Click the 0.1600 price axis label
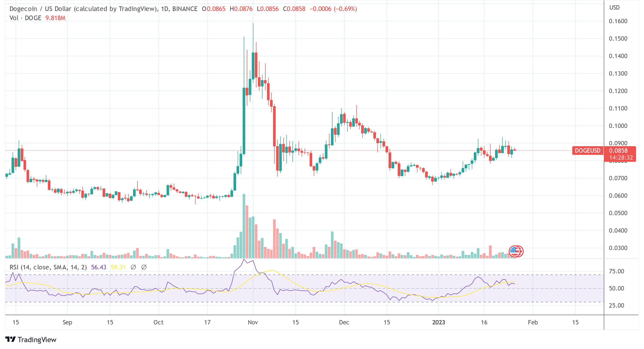 point(618,21)
